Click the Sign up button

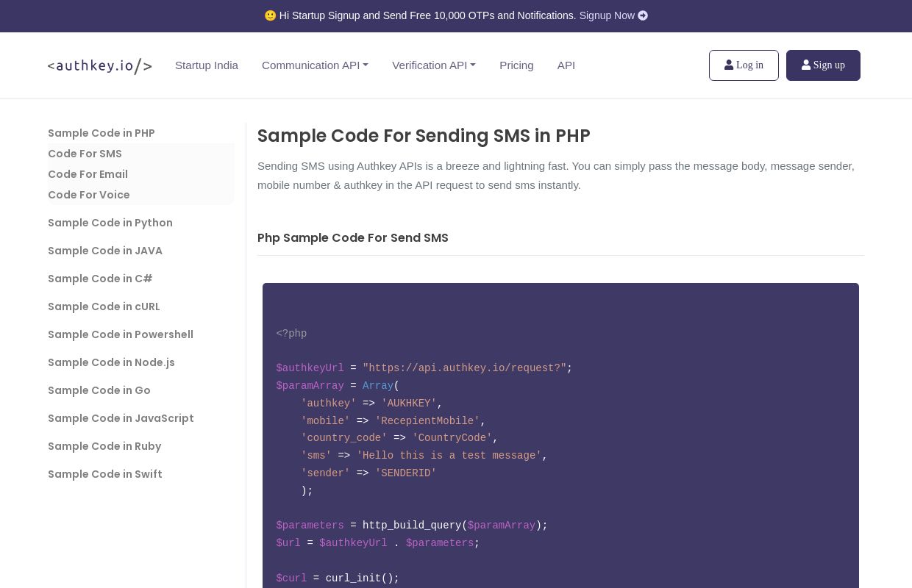(x=823, y=65)
